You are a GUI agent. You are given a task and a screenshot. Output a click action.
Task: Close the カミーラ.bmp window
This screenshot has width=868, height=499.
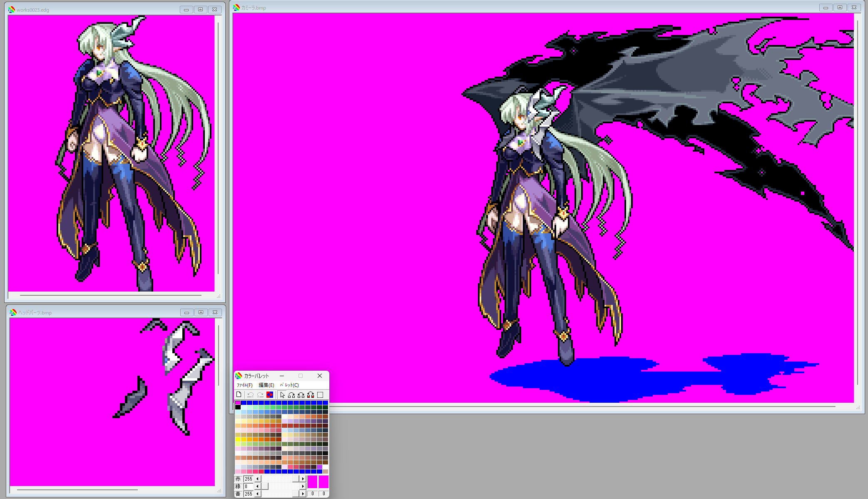coord(854,7)
